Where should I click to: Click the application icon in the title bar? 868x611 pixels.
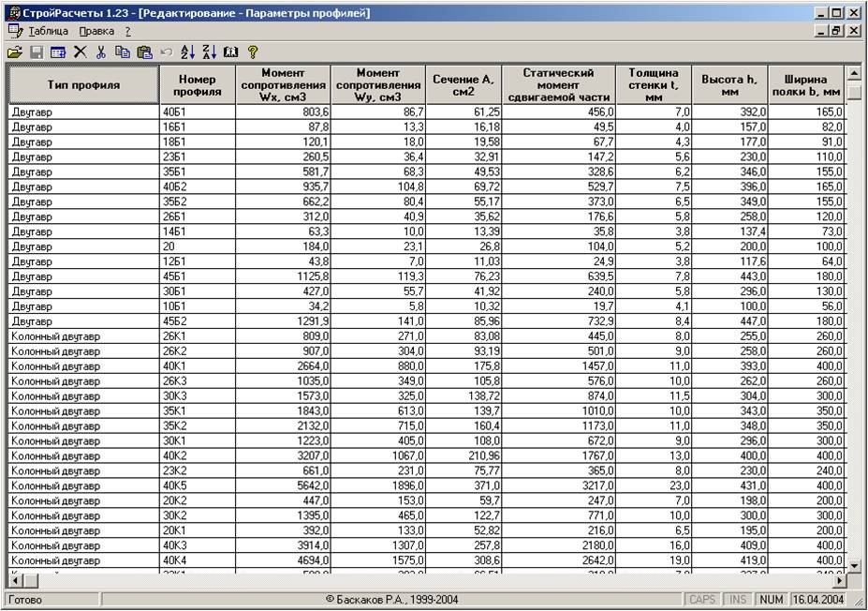[x=15, y=13]
